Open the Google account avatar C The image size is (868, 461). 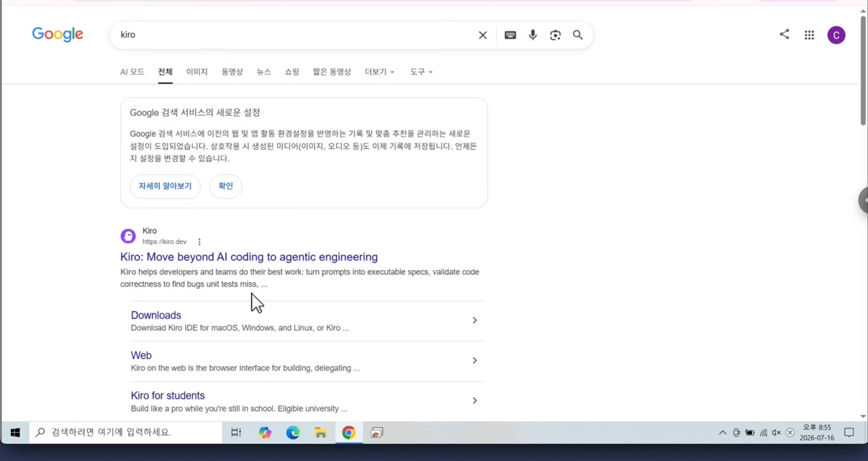(836, 35)
